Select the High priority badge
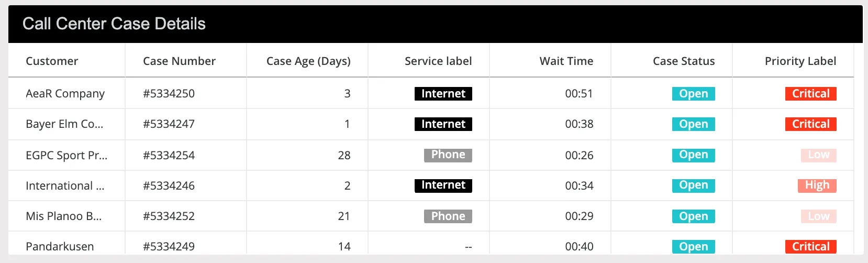This screenshot has height=263, width=868. (817, 185)
